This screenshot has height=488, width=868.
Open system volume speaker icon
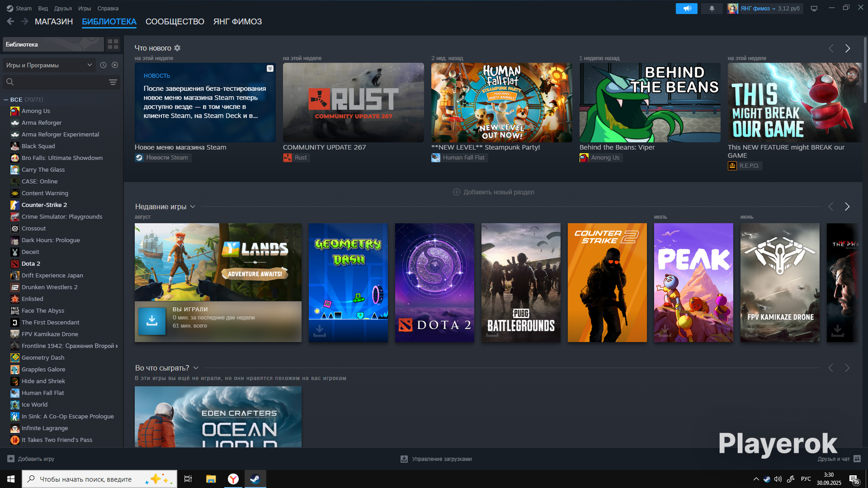778,479
